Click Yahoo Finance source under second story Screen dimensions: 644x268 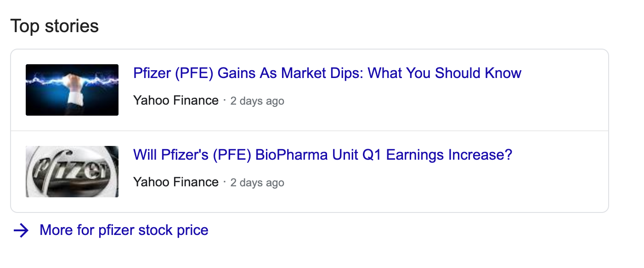pyautogui.click(x=176, y=182)
